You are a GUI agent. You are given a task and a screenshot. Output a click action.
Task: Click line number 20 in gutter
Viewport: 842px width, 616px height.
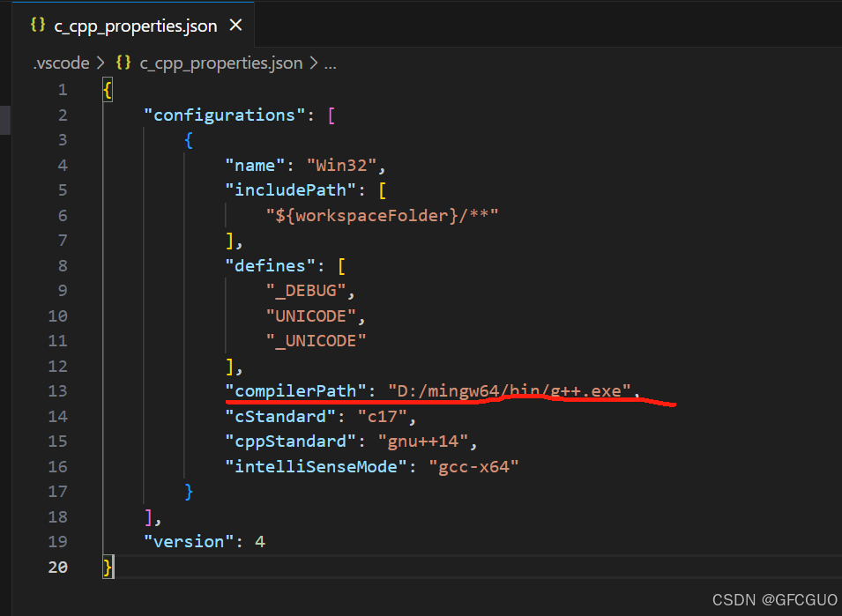[57, 568]
